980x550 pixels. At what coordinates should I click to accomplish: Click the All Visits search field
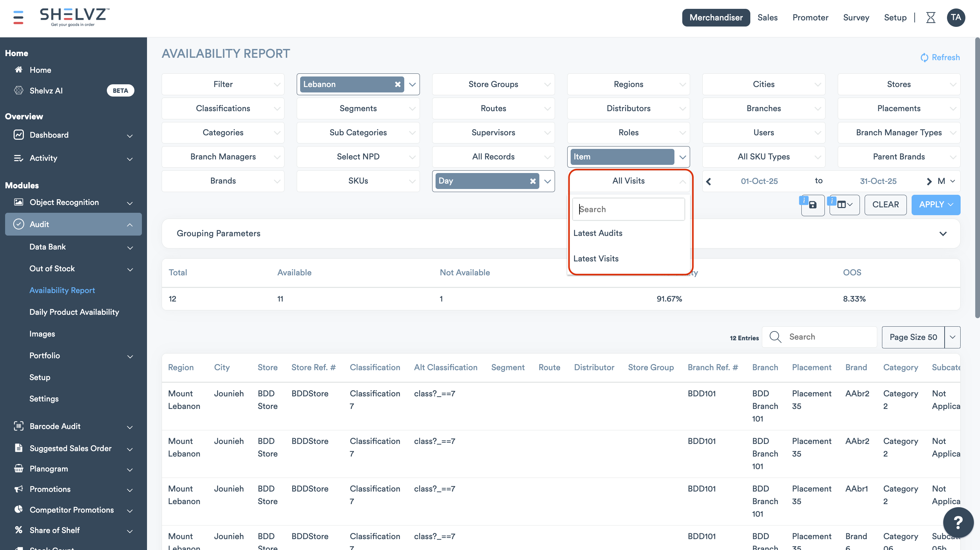[628, 209]
